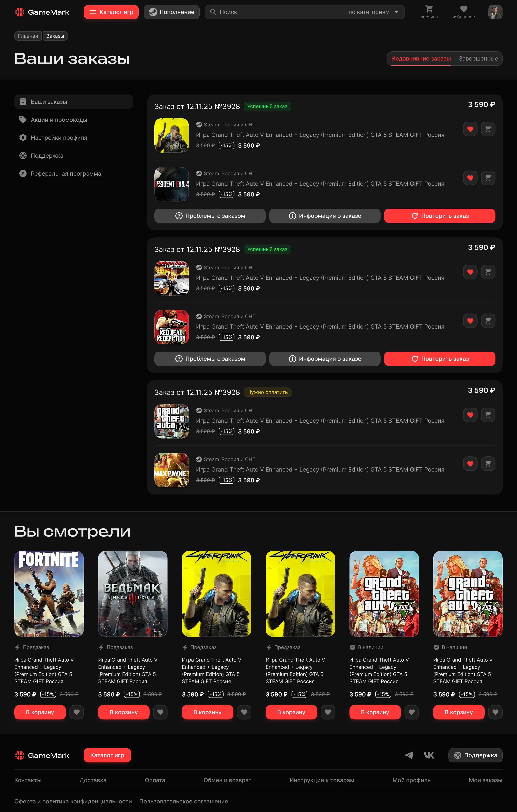The width and height of the screenshot is (517, 812).
Task: Toggle favorite on the Red Dead Redemption item
Action: pyautogui.click(x=470, y=321)
